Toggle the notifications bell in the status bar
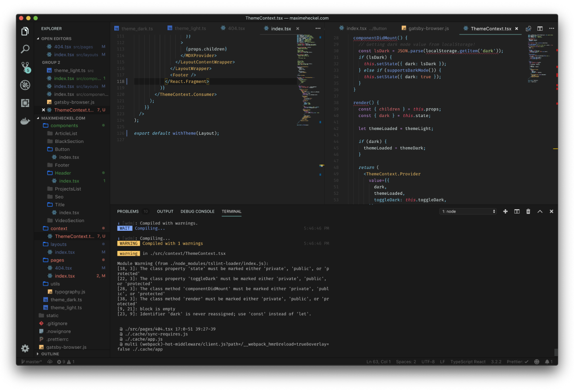The width and height of the screenshot is (574, 392). (x=548, y=361)
